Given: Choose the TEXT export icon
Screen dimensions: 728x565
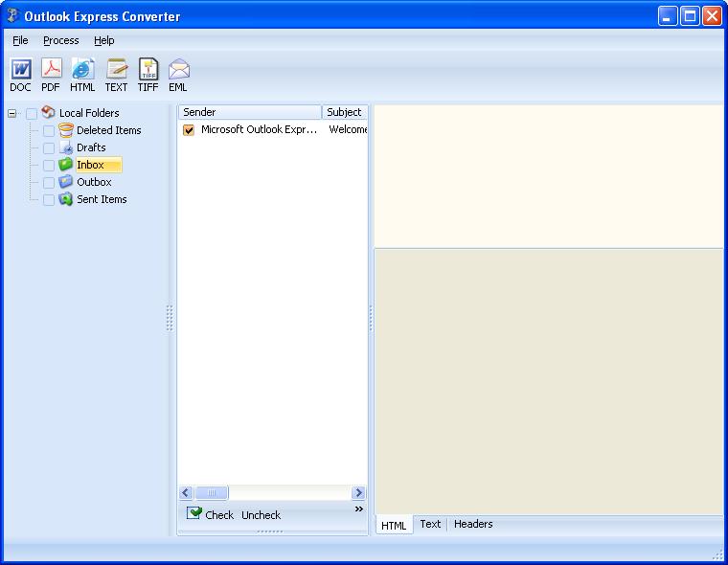Looking at the screenshot, I should pyautogui.click(x=117, y=69).
